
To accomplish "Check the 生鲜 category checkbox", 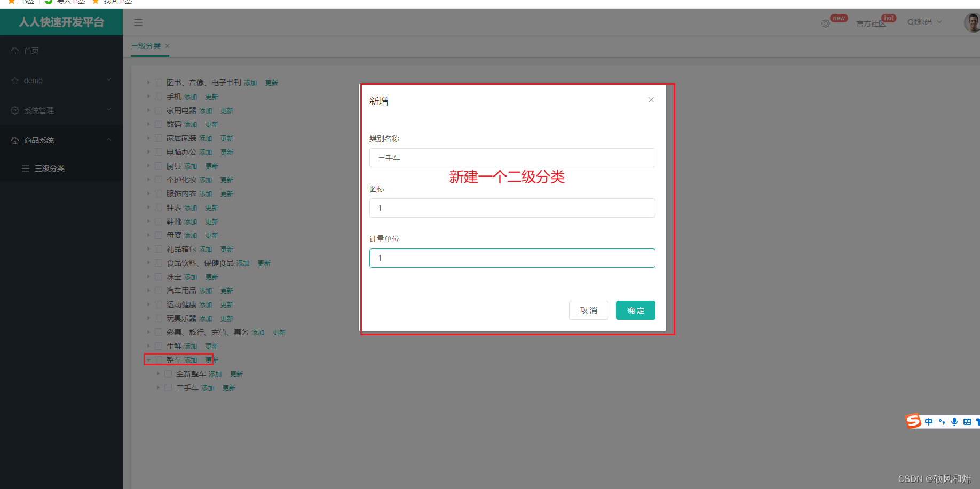I will point(159,346).
